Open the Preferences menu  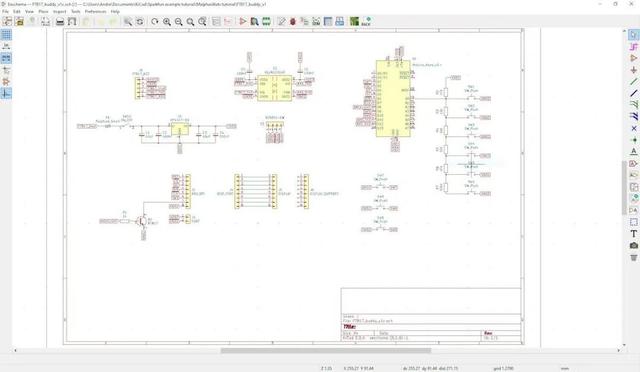95,11
